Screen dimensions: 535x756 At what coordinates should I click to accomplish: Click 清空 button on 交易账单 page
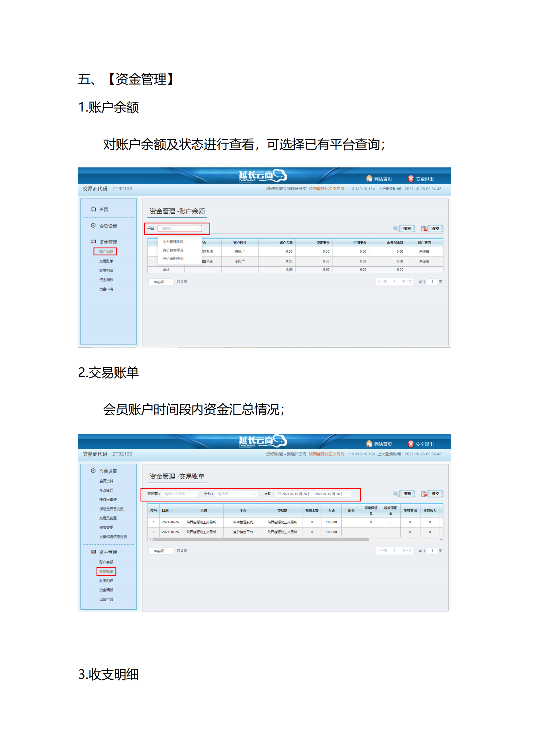coord(435,494)
